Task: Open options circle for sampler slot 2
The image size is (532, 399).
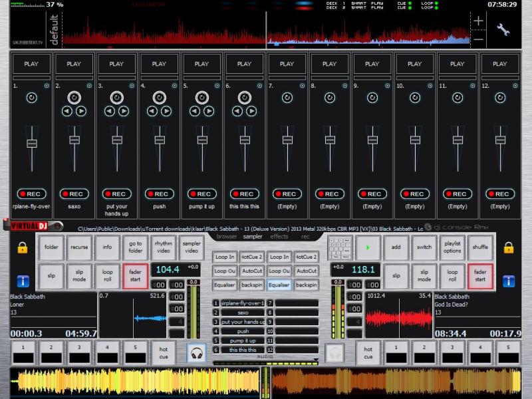Action: pyautogui.click(x=89, y=86)
